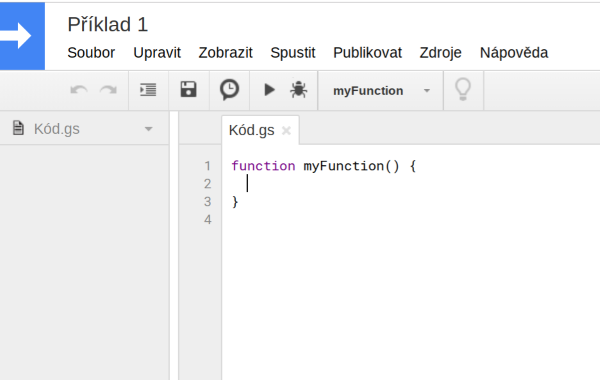Run the selected function with play icon

coord(269,90)
